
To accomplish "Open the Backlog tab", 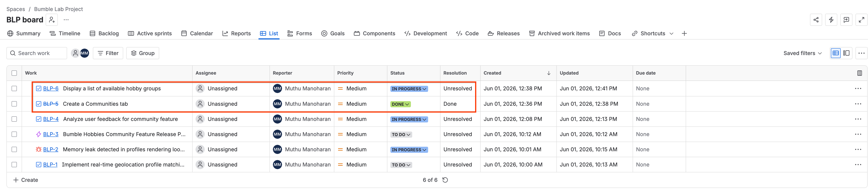I will pyautogui.click(x=104, y=33).
